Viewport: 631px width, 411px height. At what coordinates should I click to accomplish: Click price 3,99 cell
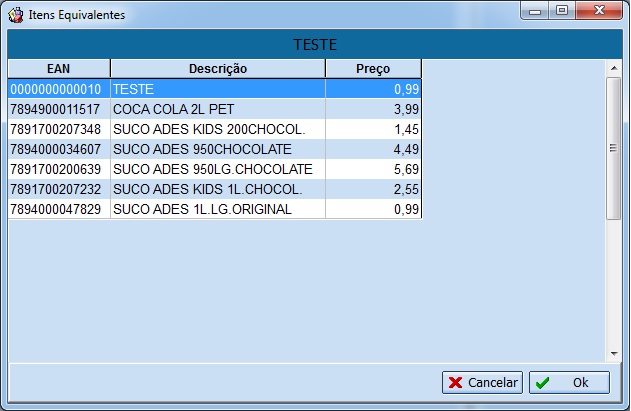tap(373, 109)
